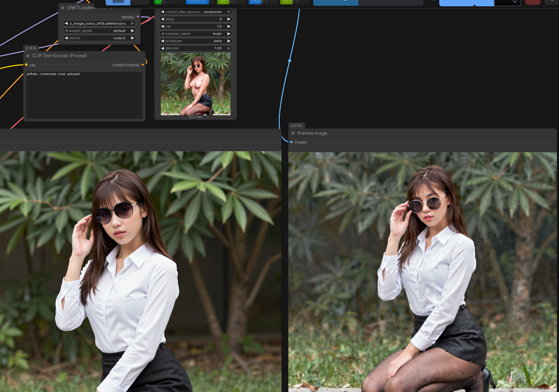The width and height of the screenshot is (559, 392).
Task: Click previous arrow on sampler_name
Action: [x=162, y=33]
